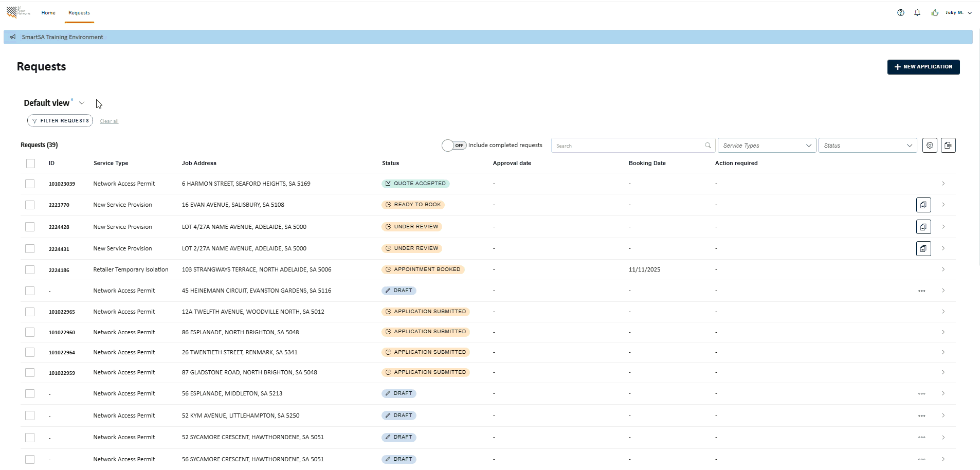Open the Juby M. user menu
This screenshot has height=470, width=980.
pyautogui.click(x=958, y=13)
